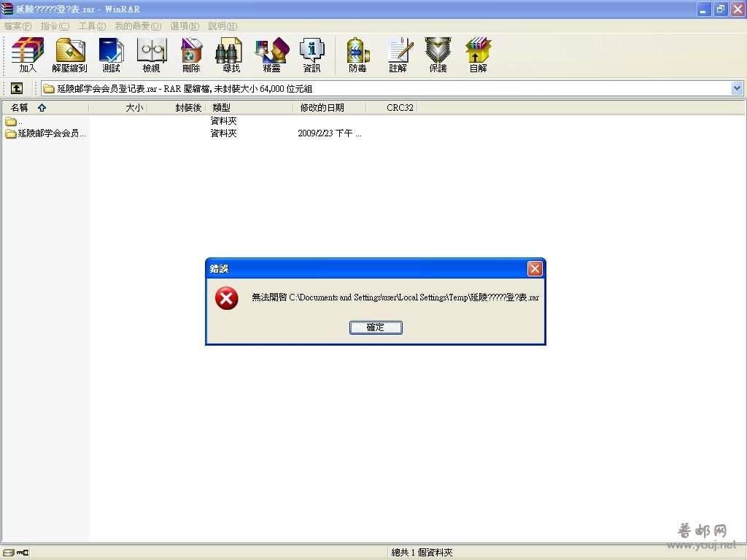Open the 檢視 (View) toolbar icon
The image size is (747, 560).
(152, 55)
